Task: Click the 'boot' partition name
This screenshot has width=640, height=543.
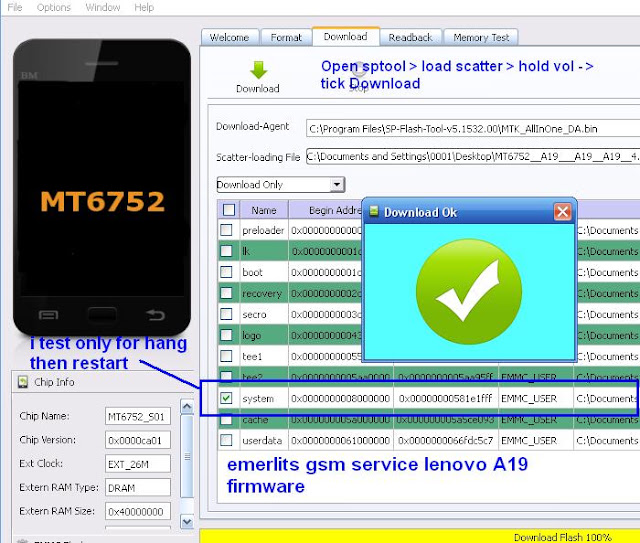Action: point(252,272)
